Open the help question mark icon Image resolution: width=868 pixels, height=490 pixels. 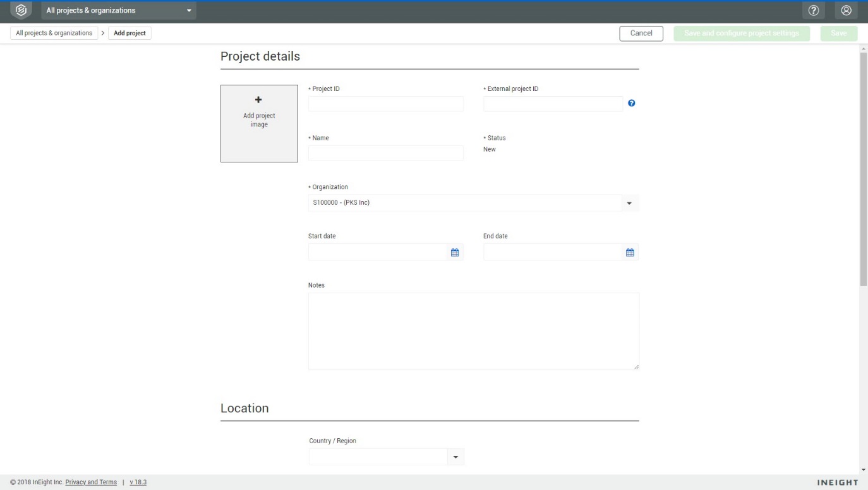point(815,9)
